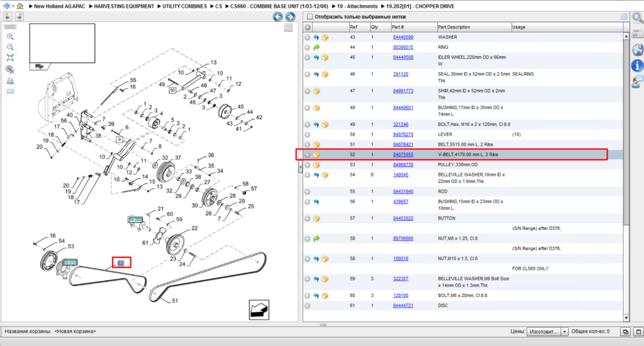Select row 61 DISC round marker

tap(307, 305)
